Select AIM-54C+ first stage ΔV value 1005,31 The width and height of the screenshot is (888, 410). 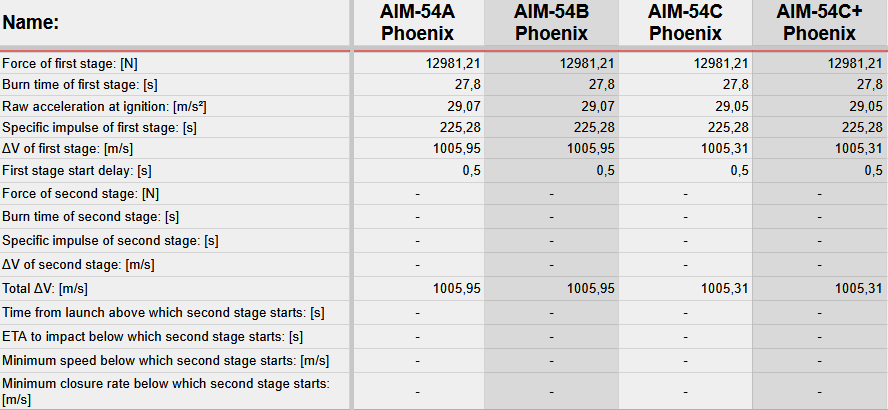tap(859, 148)
